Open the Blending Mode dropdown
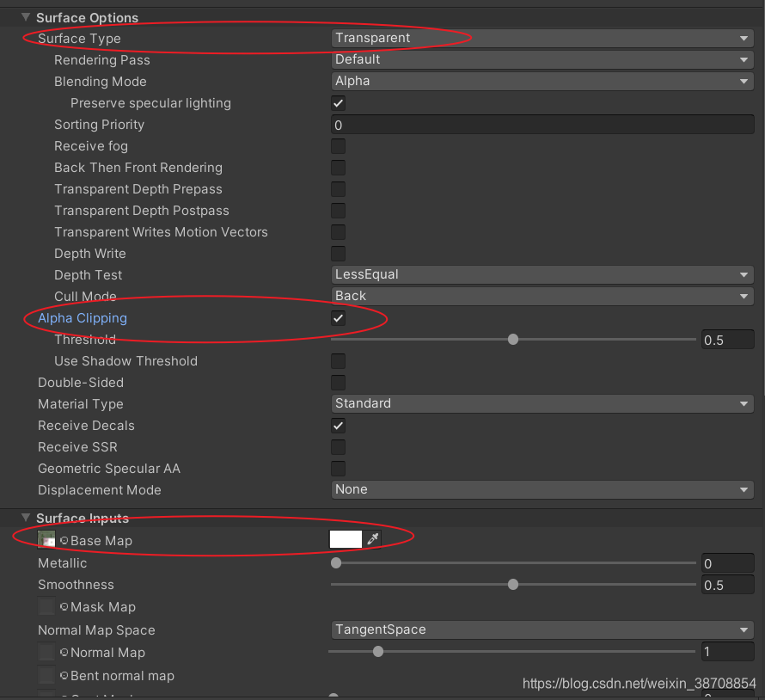This screenshot has width=765, height=700. [542, 81]
